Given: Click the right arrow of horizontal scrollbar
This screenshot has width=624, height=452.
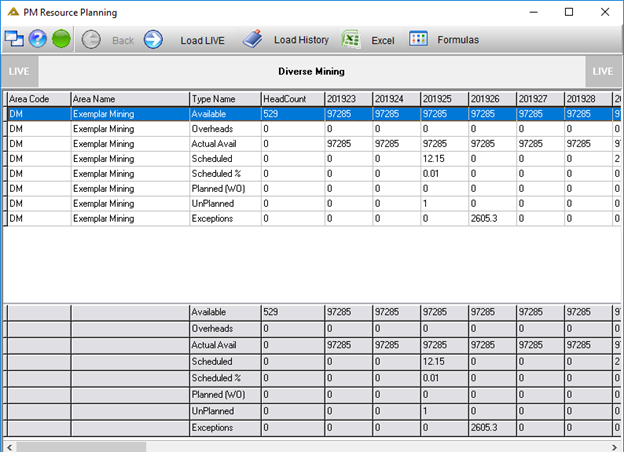Looking at the screenshot, I should point(614,447).
